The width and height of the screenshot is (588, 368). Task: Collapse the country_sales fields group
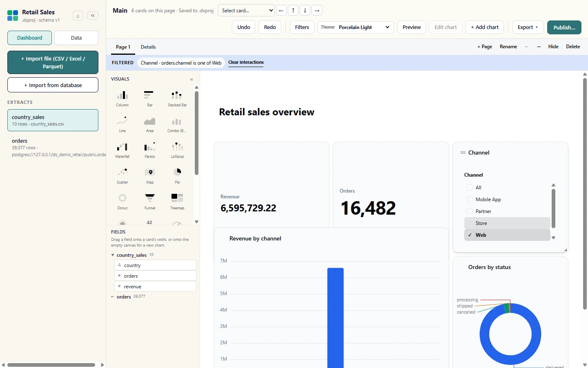[x=113, y=255]
